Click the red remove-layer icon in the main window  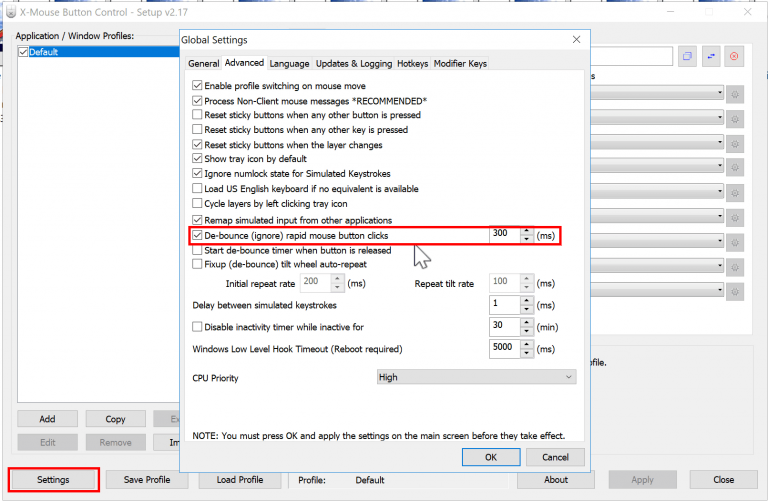coord(734,56)
